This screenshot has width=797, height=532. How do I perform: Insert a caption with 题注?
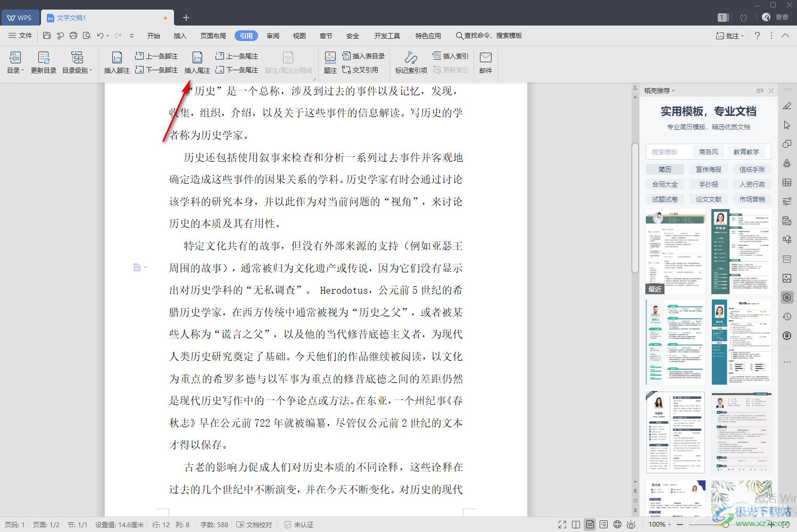(330, 63)
